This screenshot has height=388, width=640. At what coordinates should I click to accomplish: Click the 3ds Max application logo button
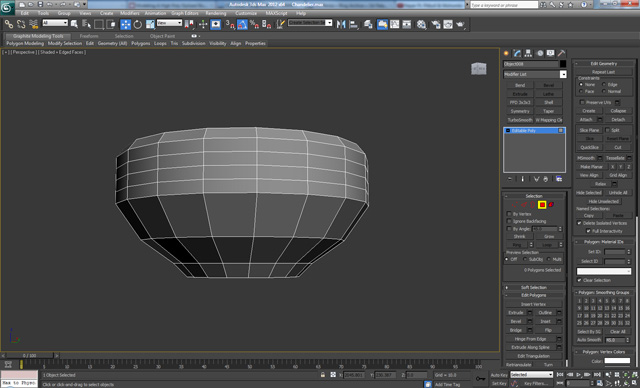[7, 8]
